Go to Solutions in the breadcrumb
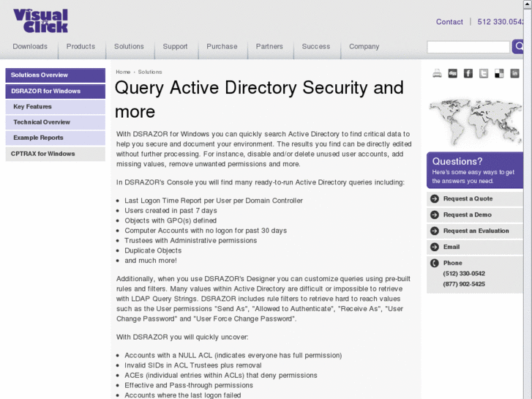Viewport: 532px width, 399px height. pyautogui.click(x=150, y=72)
